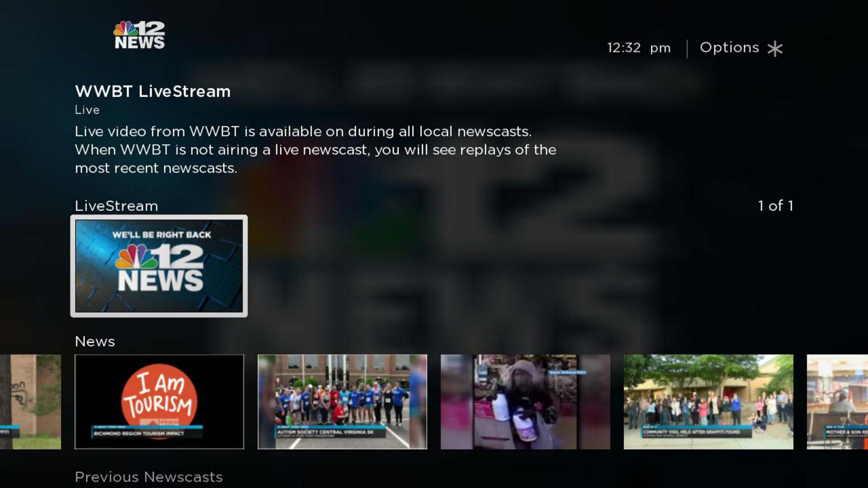Click the LiveStream row heading

[116, 206]
